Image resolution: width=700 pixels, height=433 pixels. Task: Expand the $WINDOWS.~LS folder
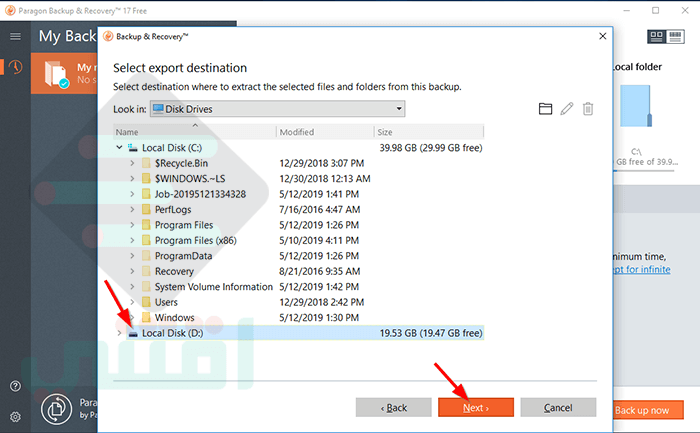[x=132, y=179]
